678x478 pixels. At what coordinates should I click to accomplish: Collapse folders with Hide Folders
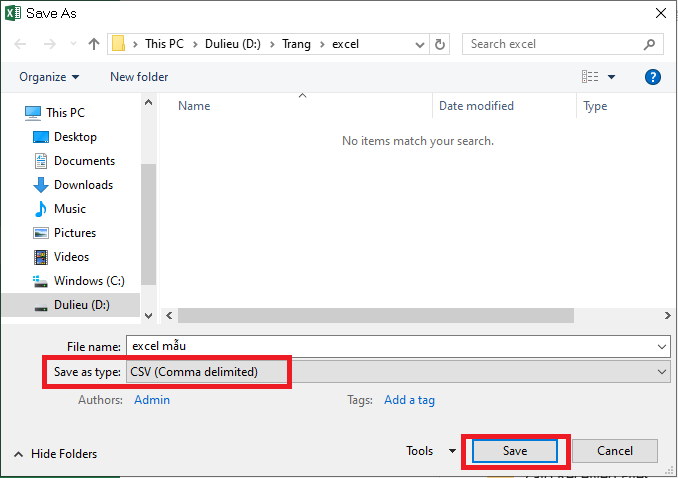[55, 454]
